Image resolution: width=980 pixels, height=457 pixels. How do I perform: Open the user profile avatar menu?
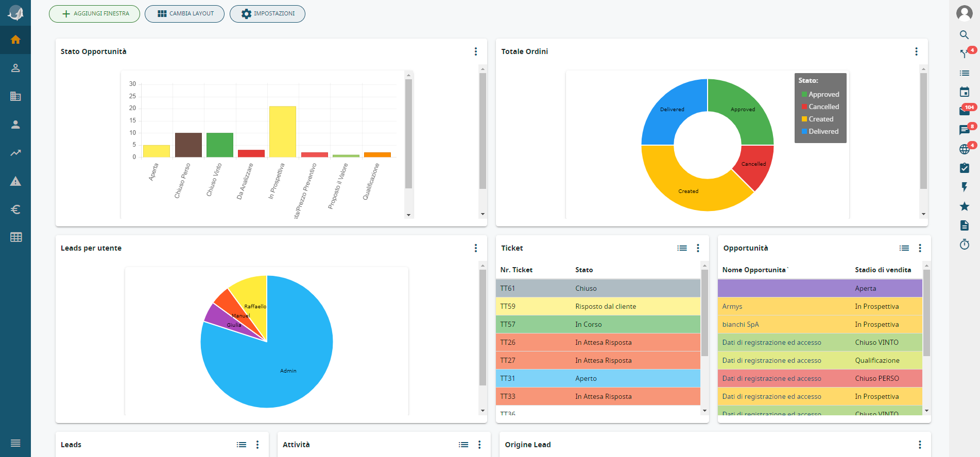964,13
